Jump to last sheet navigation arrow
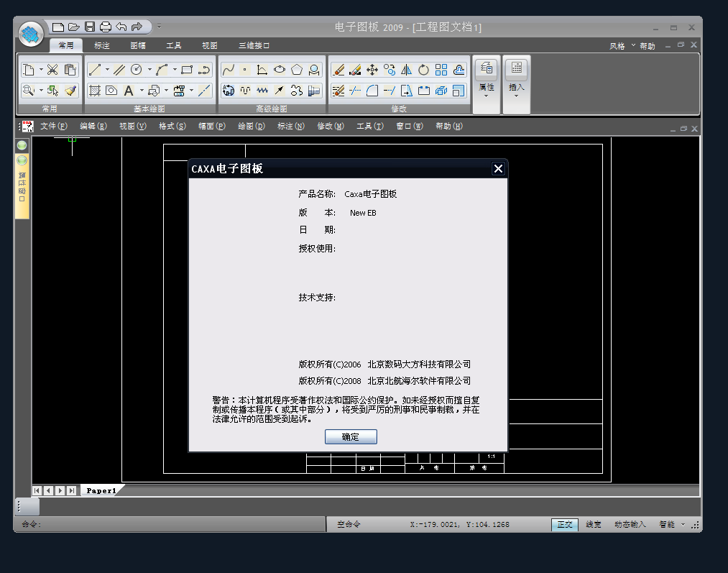 (x=71, y=490)
